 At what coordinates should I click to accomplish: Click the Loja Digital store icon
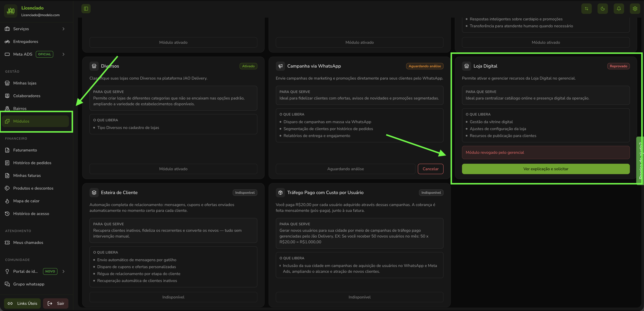coord(467,66)
